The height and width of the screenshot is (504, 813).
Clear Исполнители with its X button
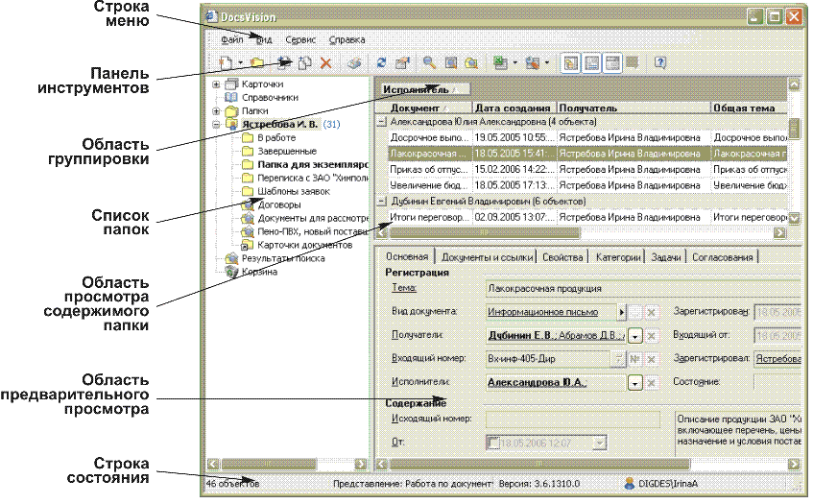point(651,383)
